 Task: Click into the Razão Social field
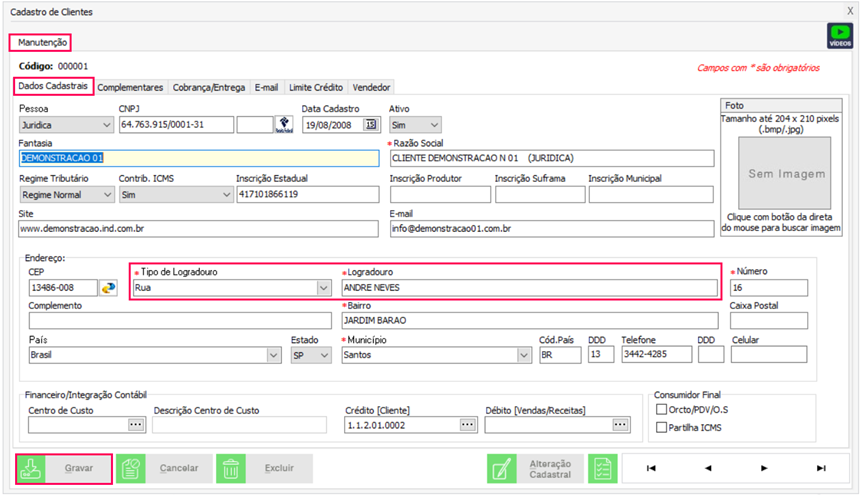click(x=552, y=158)
